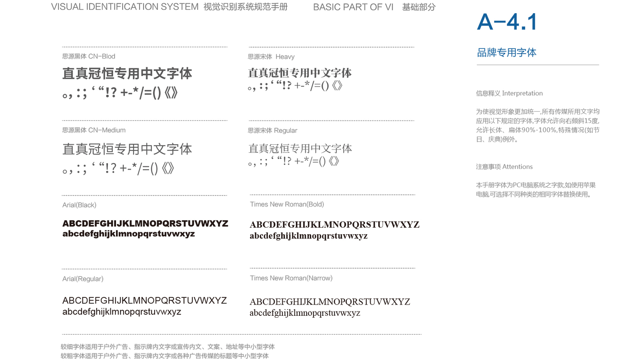Click the paragraph starting '本手册字体为PC电脑系统之字款'

[536, 189]
